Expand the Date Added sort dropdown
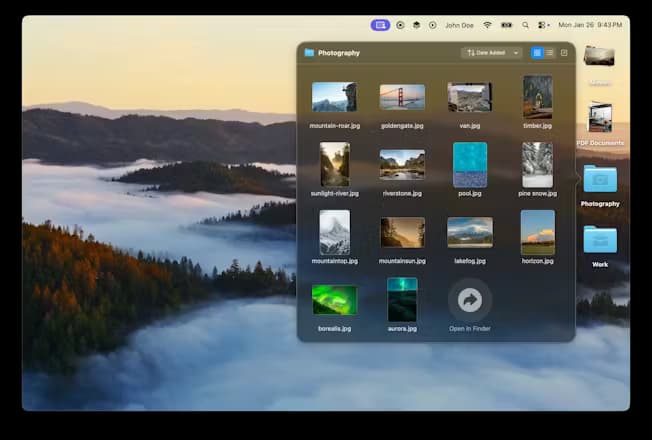Screen dimensions: 652x440 click(492, 52)
